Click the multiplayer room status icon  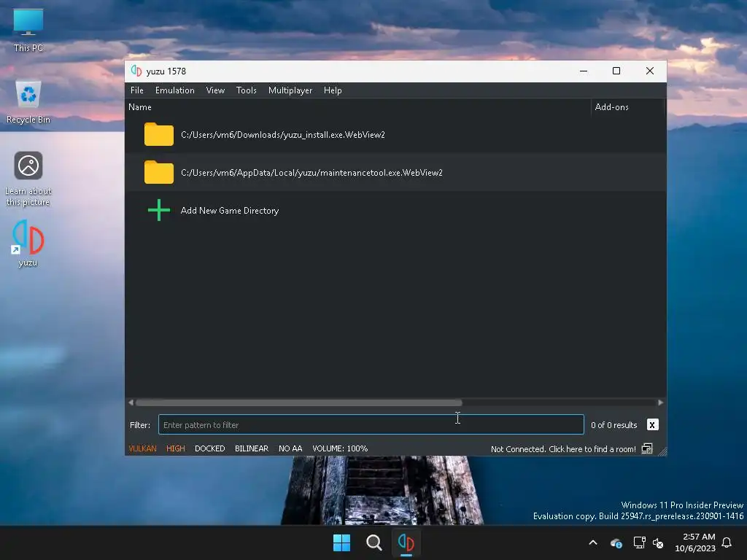647,448
